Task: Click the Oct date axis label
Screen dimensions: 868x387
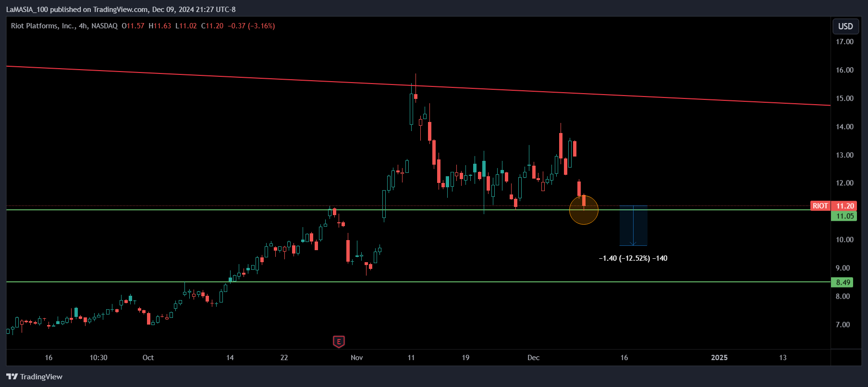Action: (x=148, y=358)
